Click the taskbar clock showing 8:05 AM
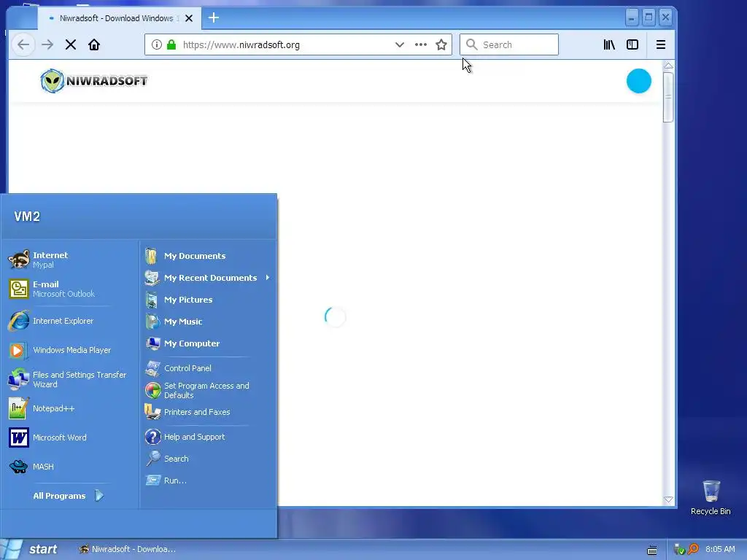The width and height of the screenshot is (747, 560). (x=720, y=549)
